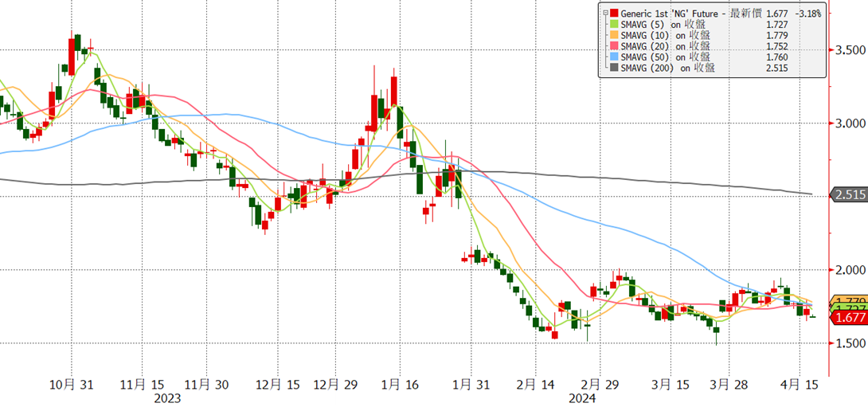Collapse the legend tree with the minus box
The image size is (868, 407).
[x=605, y=13]
